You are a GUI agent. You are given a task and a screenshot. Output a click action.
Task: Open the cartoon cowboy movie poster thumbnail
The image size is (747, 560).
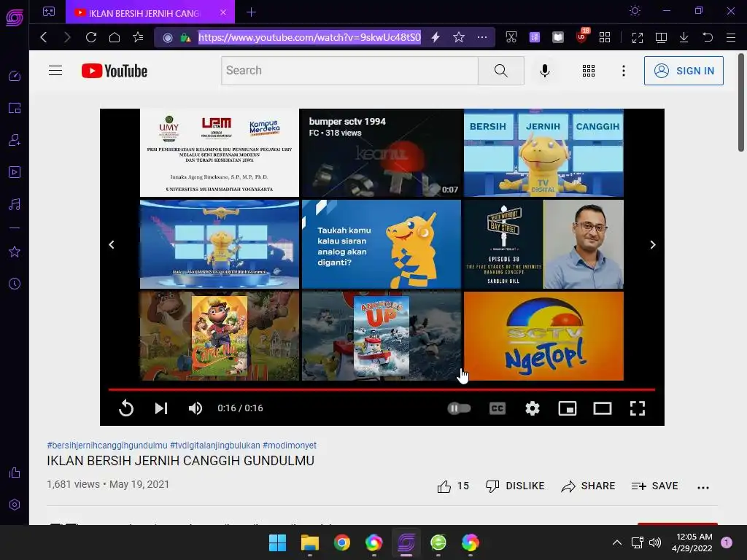pos(220,336)
